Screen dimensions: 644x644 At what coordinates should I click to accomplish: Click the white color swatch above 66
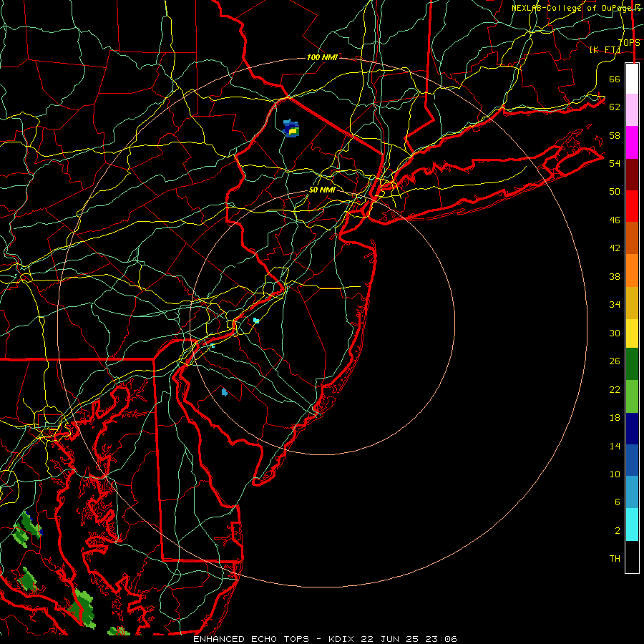pyautogui.click(x=632, y=79)
